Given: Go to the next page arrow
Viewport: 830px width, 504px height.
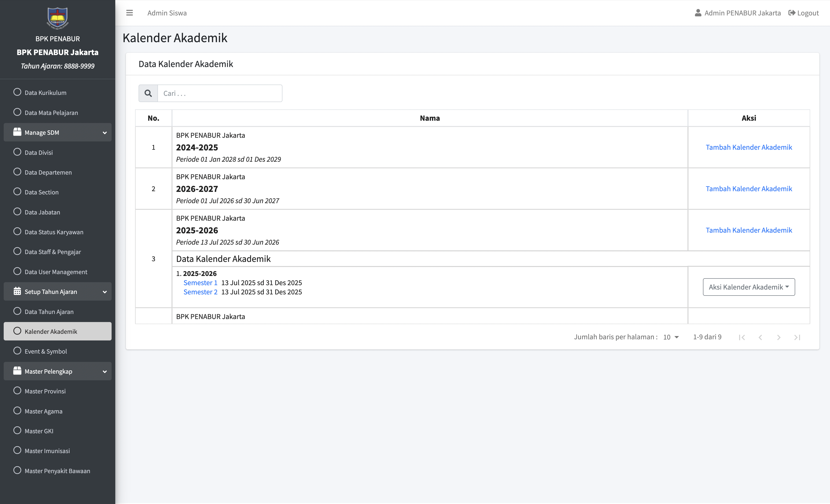Looking at the screenshot, I should click(779, 337).
